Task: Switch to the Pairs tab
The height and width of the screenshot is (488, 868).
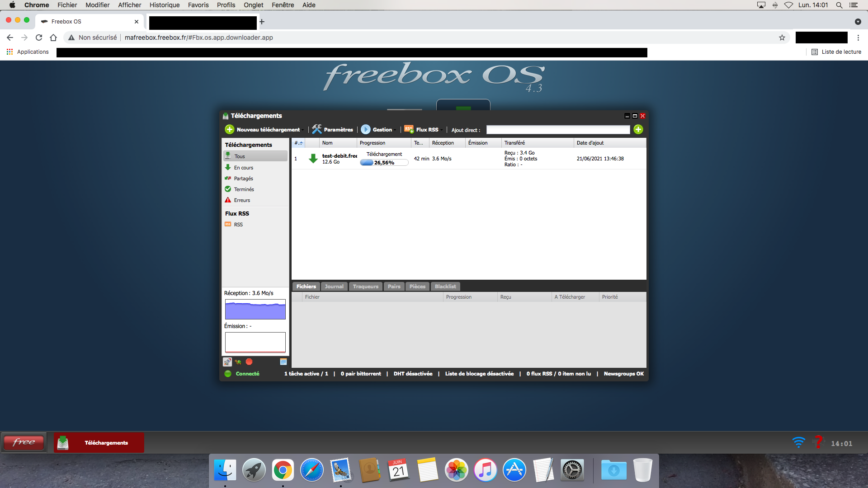Action: (394, 286)
